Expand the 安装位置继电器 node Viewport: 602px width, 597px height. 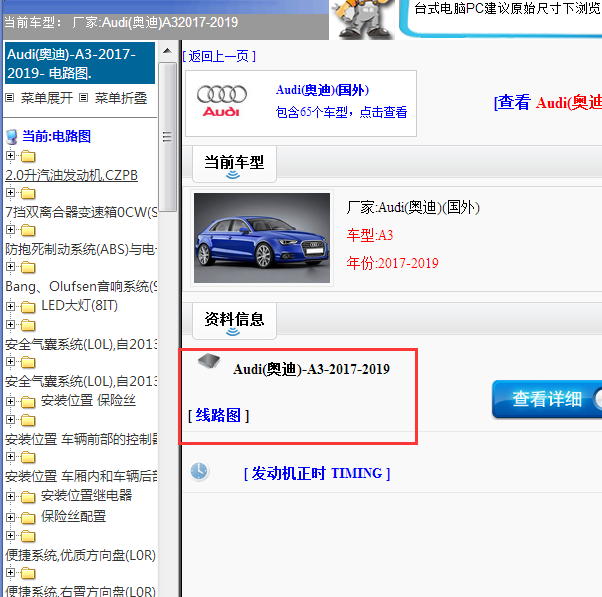coord(10,496)
